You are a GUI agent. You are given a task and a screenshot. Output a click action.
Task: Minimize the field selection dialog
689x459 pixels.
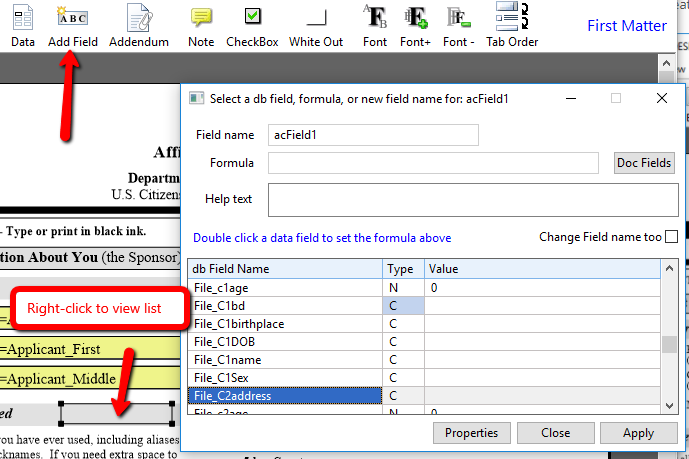571,98
